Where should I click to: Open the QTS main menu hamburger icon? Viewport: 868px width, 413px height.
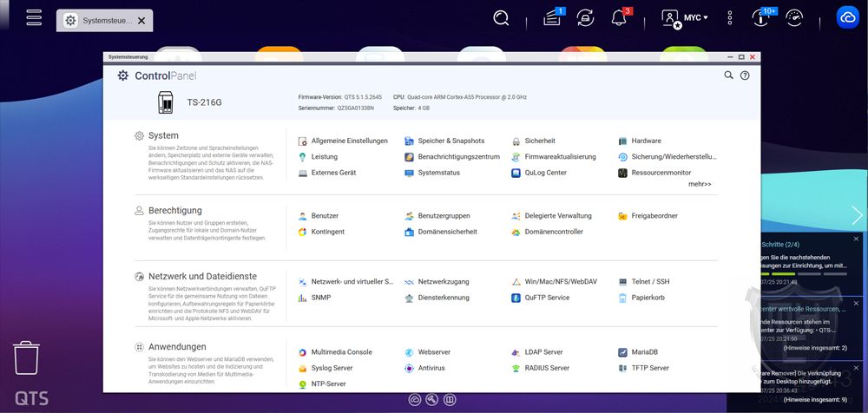coord(34,16)
